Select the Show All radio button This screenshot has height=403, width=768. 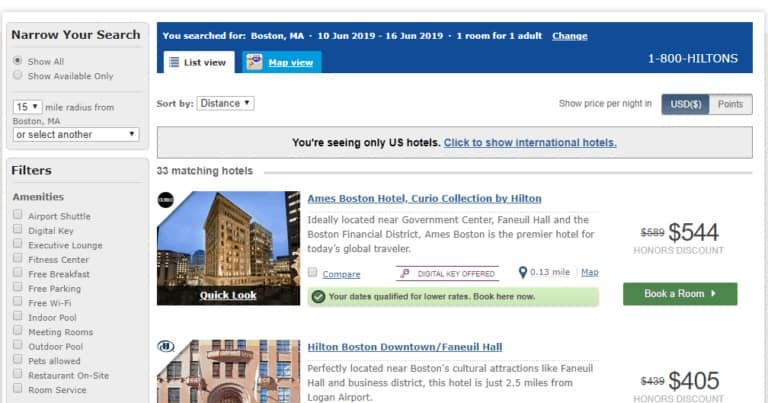(x=18, y=61)
